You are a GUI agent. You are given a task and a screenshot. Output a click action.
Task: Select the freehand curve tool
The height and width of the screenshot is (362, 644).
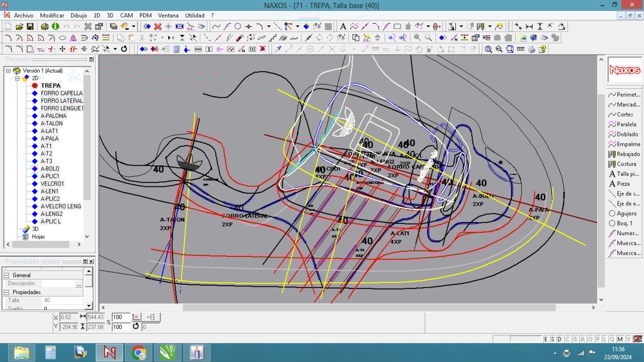(216, 26)
